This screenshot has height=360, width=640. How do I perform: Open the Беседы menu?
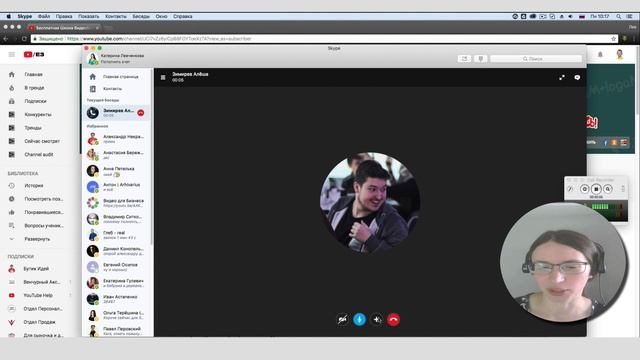coord(141,16)
